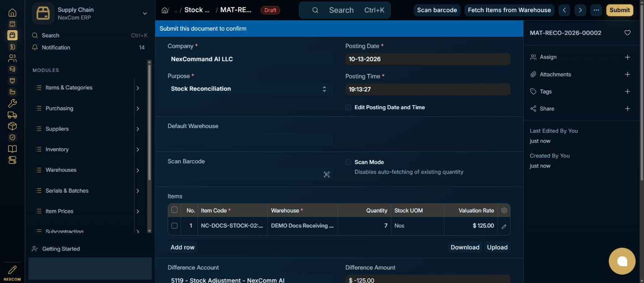Click the Stock breadcrumb link
644x283 pixels.
point(197,10)
